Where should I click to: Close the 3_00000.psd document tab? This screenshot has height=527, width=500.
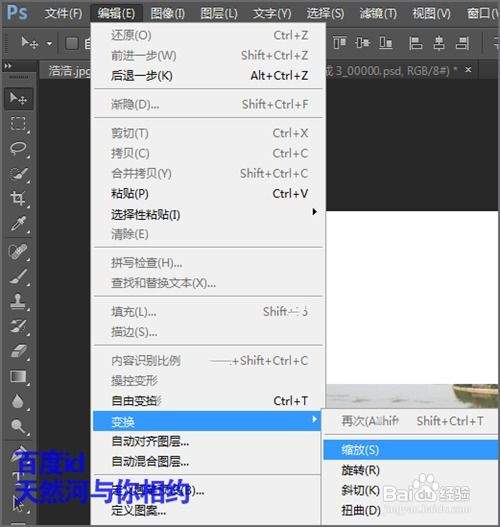click(468, 70)
